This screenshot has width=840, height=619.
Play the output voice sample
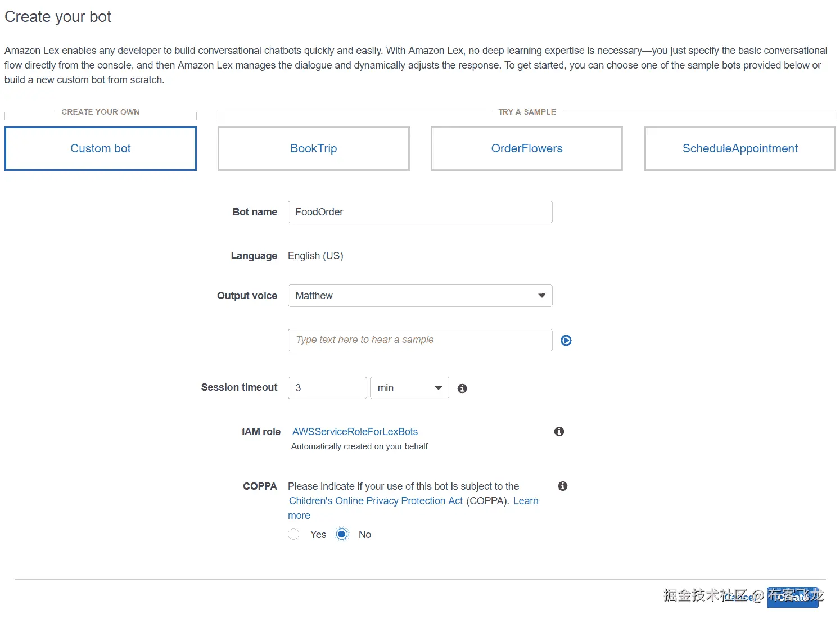[x=566, y=341]
